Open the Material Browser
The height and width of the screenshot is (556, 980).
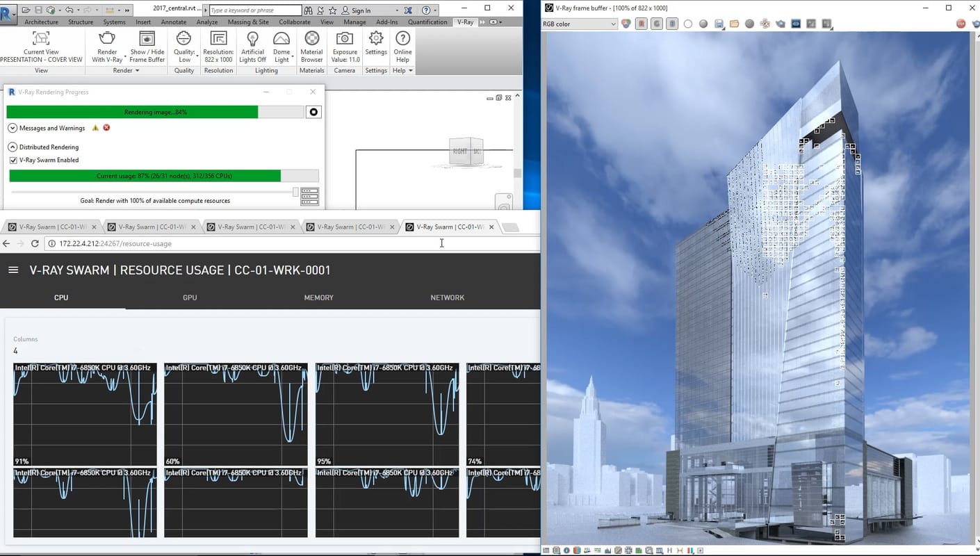311,47
